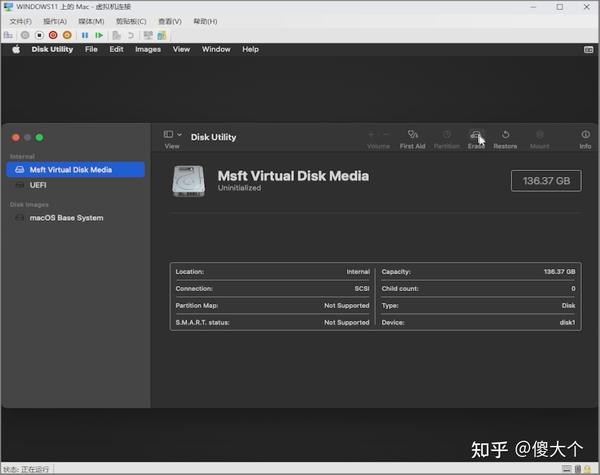Click the Partition toolbar icon
The image size is (600, 475).
[447, 135]
